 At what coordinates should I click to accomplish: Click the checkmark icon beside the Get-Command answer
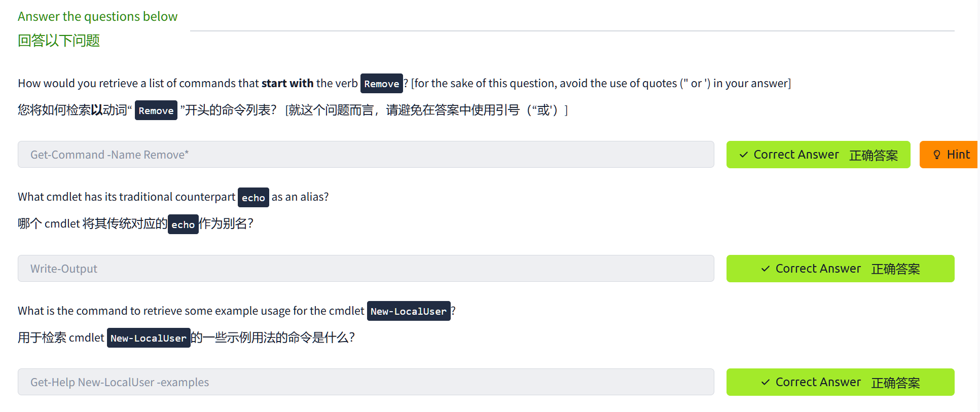pos(744,155)
